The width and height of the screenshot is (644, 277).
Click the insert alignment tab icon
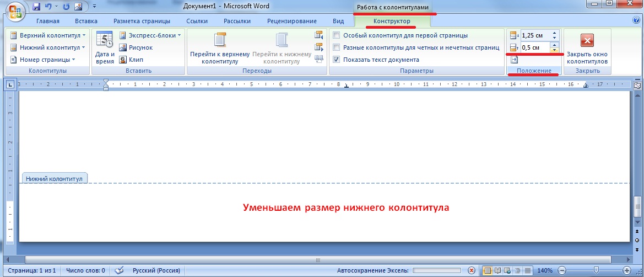pos(514,60)
